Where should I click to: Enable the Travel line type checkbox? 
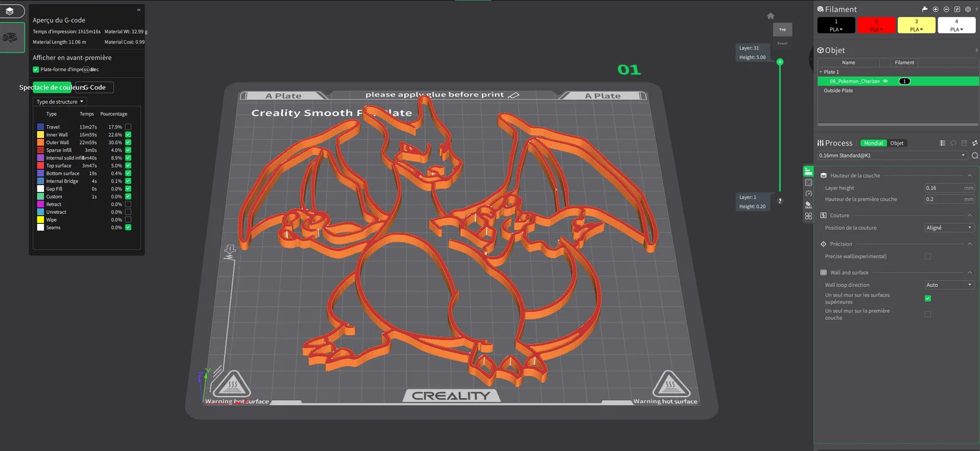pyautogui.click(x=128, y=127)
